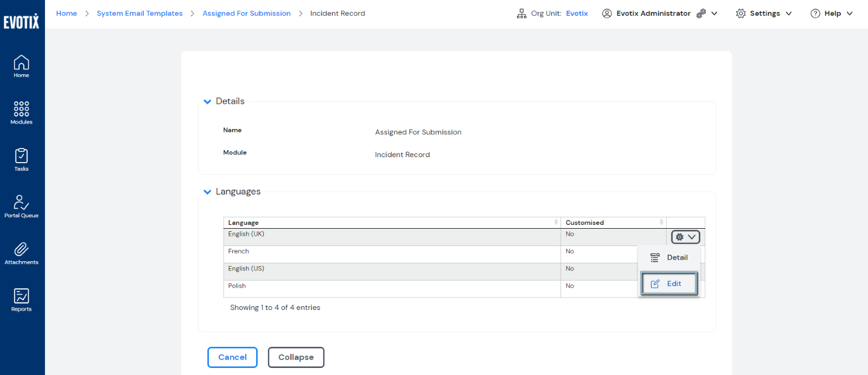Click the Evotix logo

pyautogui.click(x=22, y=21)
